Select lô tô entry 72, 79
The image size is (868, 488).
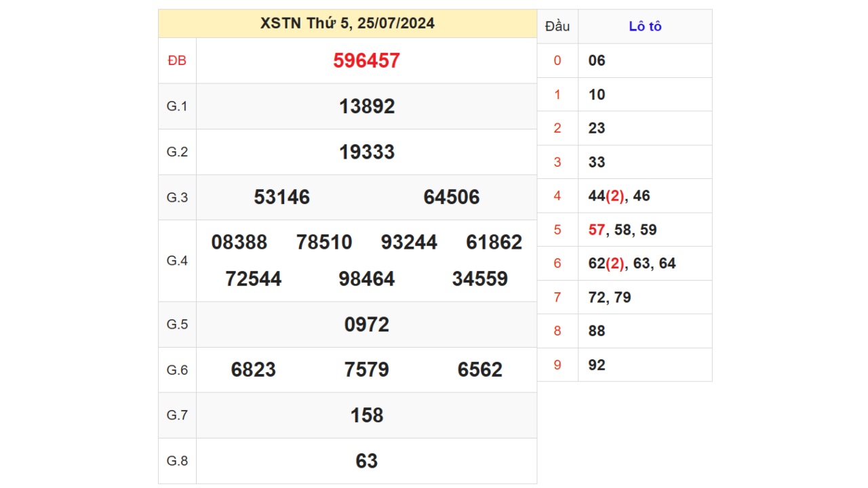[610, 298]
